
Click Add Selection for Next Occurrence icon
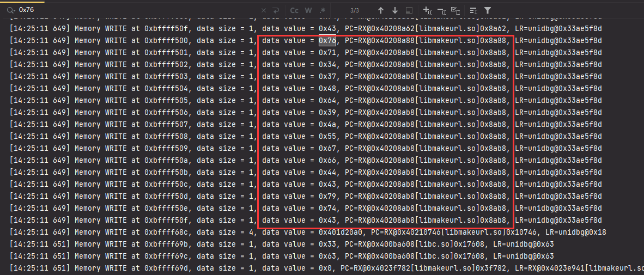pyautogui.click(x=427, y=10)
